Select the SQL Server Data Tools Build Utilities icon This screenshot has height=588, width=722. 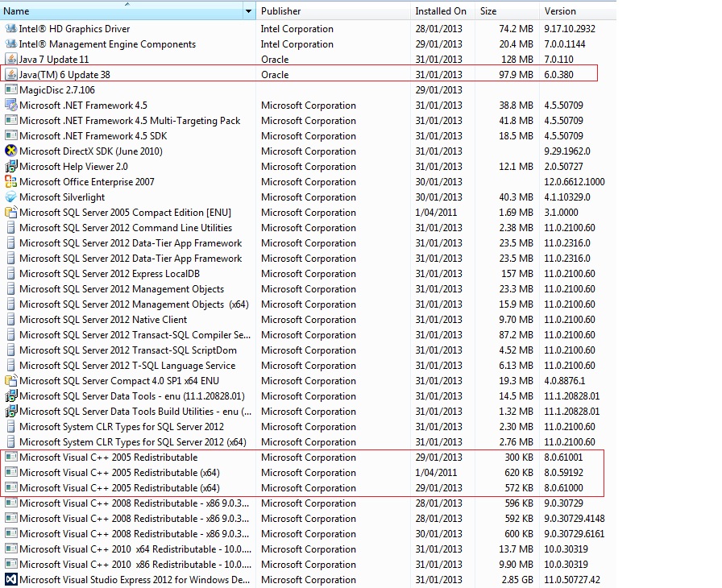click(x=11, y=412)
